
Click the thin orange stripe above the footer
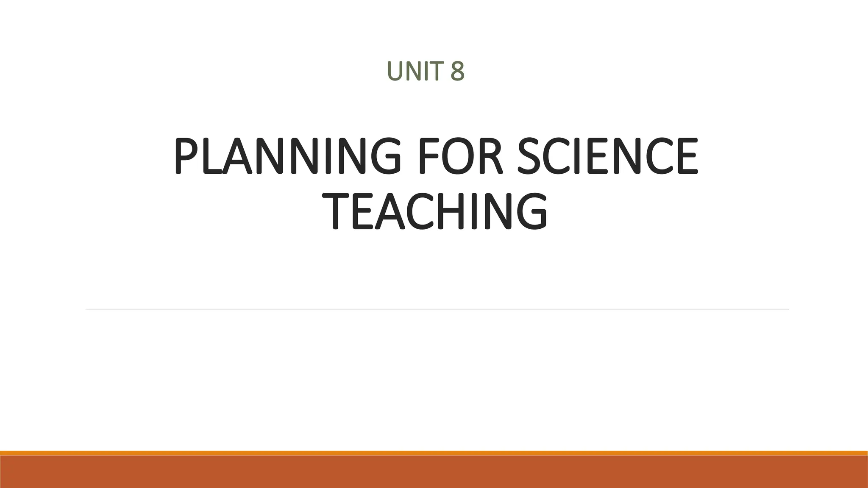pyautogui.click(x=434, y=453)
